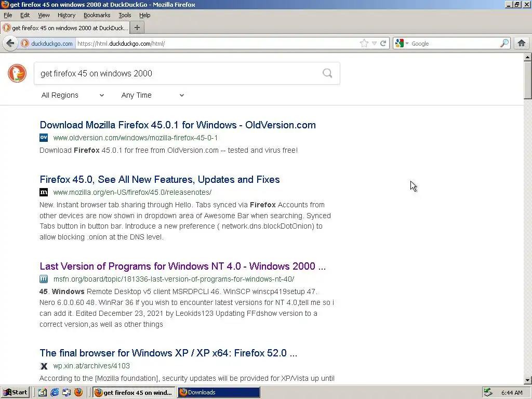Submit search with the DuckDuckGo magnifier icon
The width and height of the screenshot is (532, 399).
[x=327, y=73]
